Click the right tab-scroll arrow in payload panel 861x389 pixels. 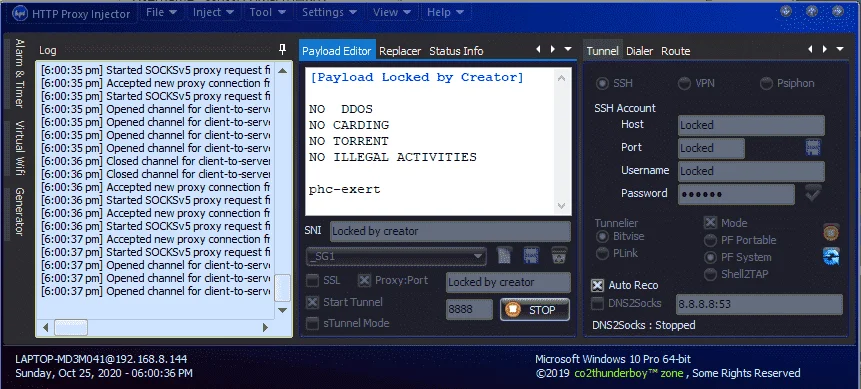(x=552, y=49)
